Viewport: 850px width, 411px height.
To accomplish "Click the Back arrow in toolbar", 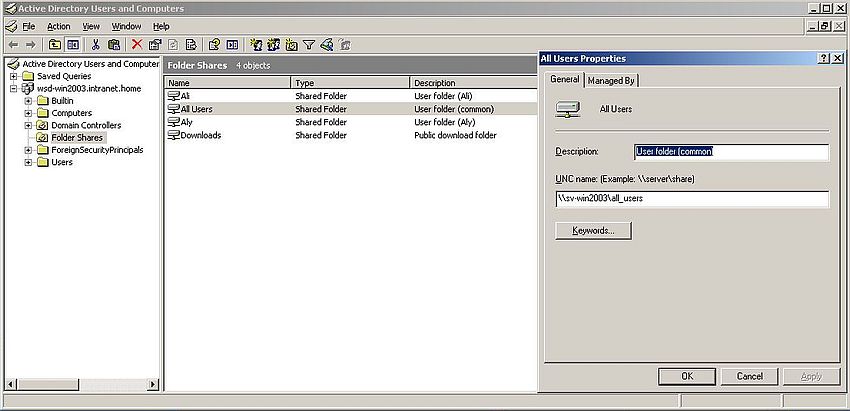I will (13, 44).
